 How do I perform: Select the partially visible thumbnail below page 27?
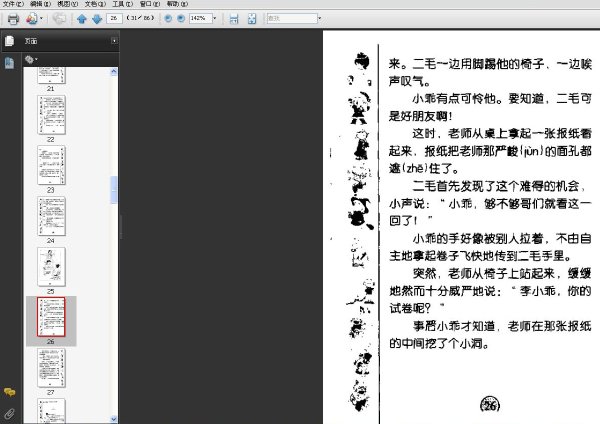tap(51, 411)
